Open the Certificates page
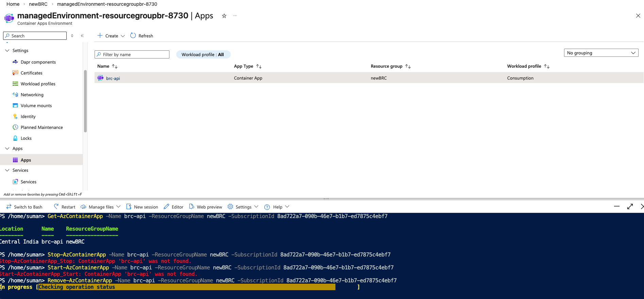The image size is (644, 299). point(31,73)
